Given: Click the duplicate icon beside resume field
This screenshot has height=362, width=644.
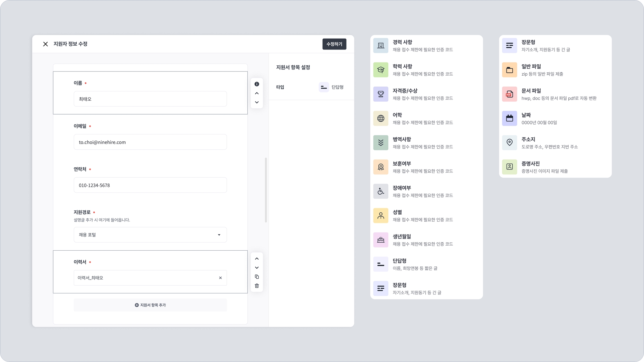Looking at the screenshot, I should (x=257, y=277).
